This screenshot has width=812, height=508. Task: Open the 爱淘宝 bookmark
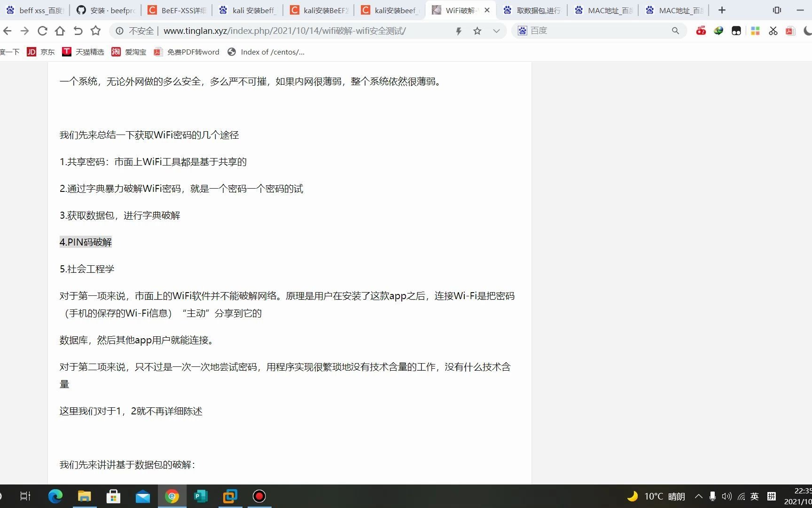tap(129, 52)
